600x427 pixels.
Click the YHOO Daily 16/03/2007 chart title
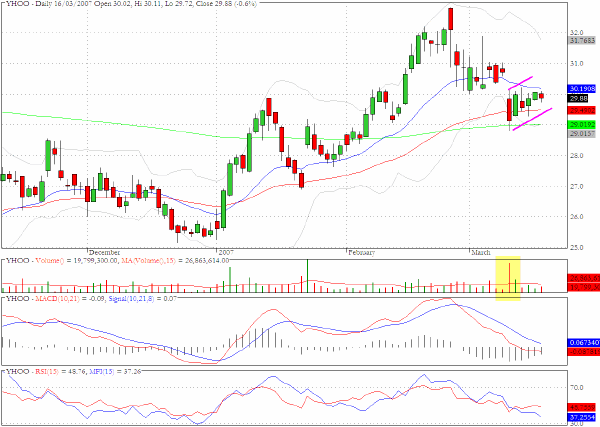tap(131, 4)
